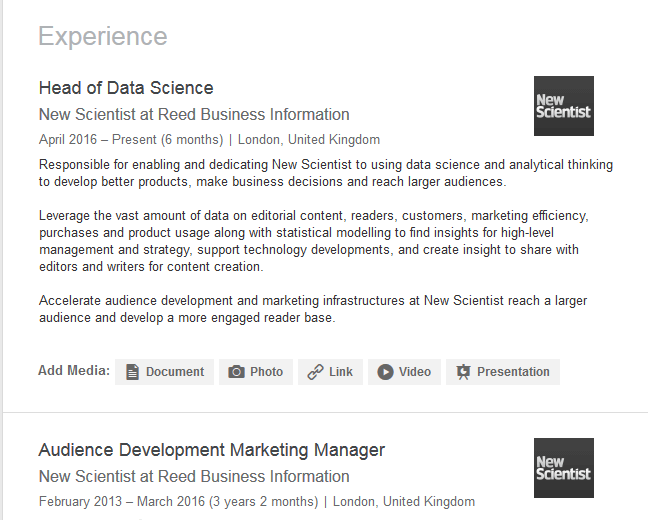This screenshot has height=520, width=648.
Task: Click the Presentation icon in Add Media
Action: pos(464,372)
